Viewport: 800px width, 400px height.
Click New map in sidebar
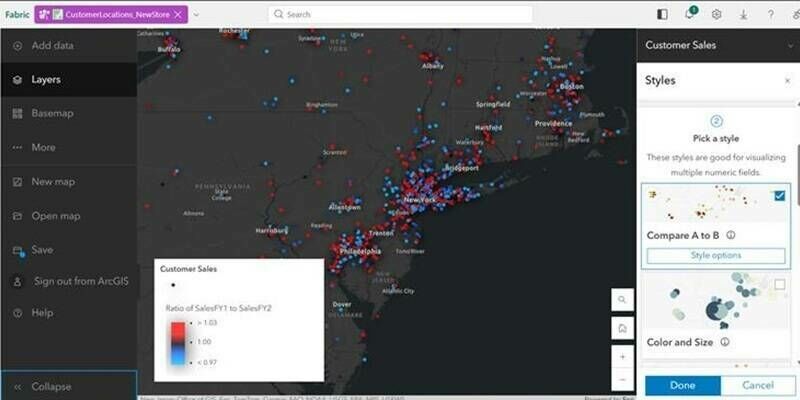(x=68, y=182)
